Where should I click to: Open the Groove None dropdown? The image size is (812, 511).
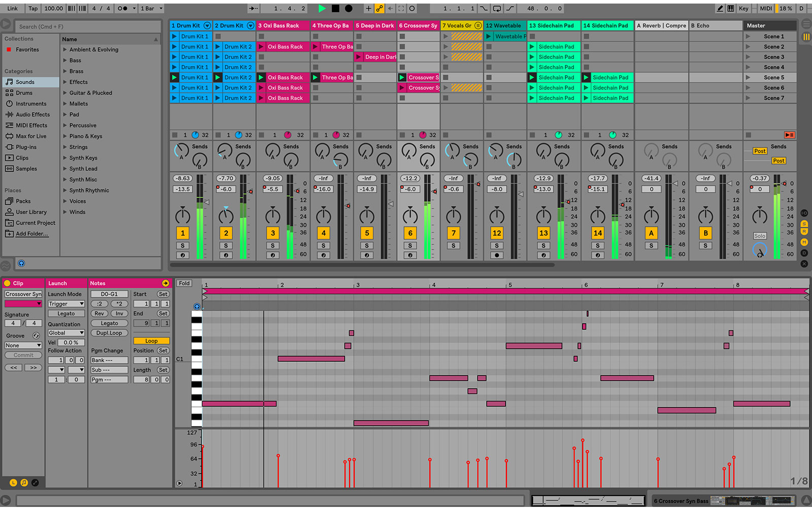23,345
